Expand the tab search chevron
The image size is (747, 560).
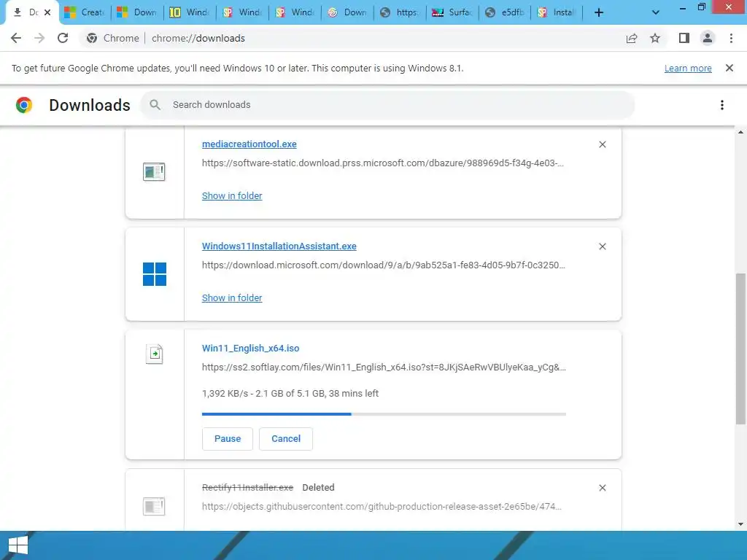656,12
